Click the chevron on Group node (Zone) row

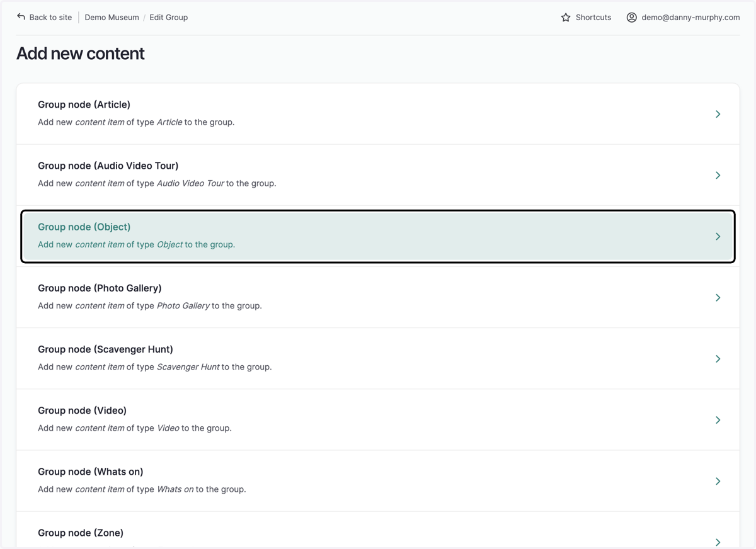pos(718,541)
